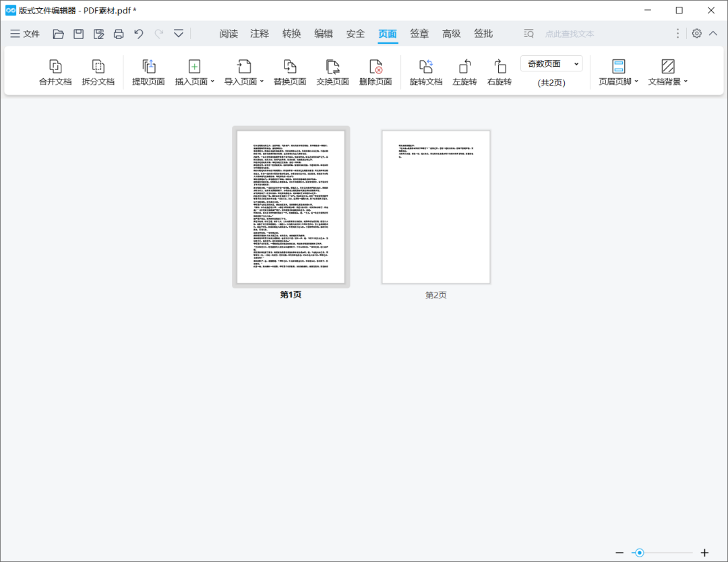Viewport: 728px width, 562px height.
Task: Click Rotate Document (旋转文档) icon
Action: click(426, 67)
